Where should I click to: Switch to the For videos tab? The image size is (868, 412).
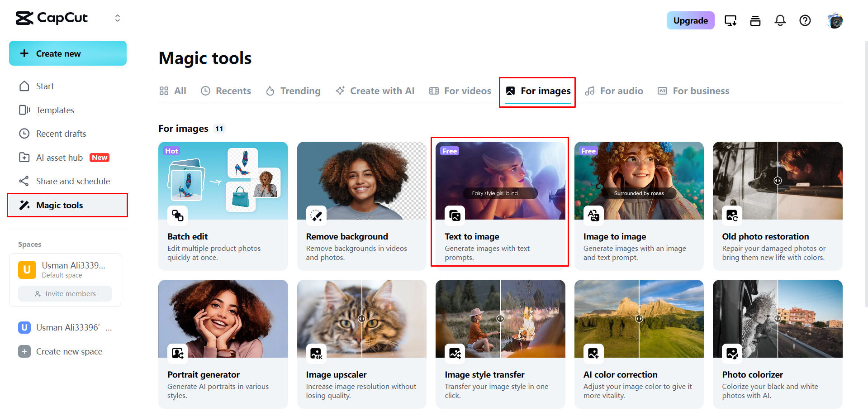460,91
